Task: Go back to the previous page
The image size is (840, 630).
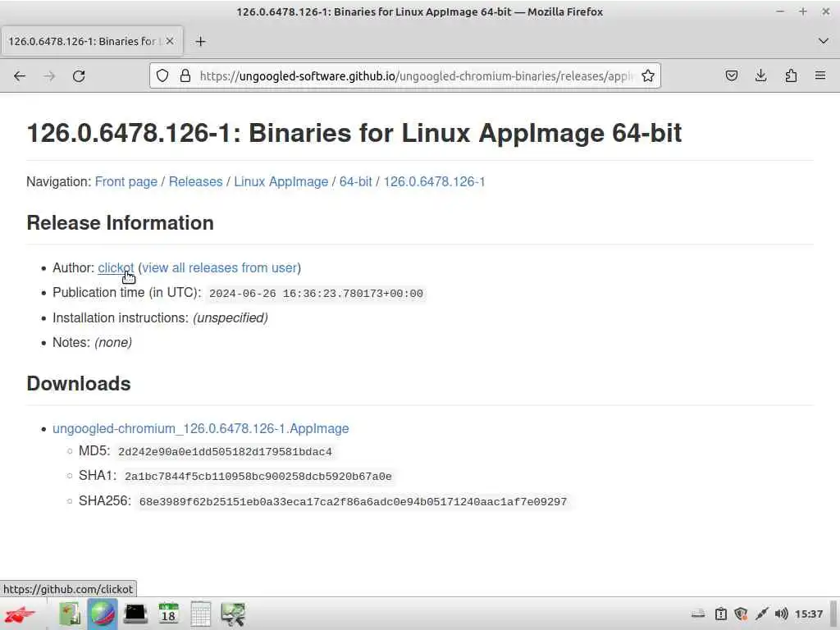Action: click(20, 76)
